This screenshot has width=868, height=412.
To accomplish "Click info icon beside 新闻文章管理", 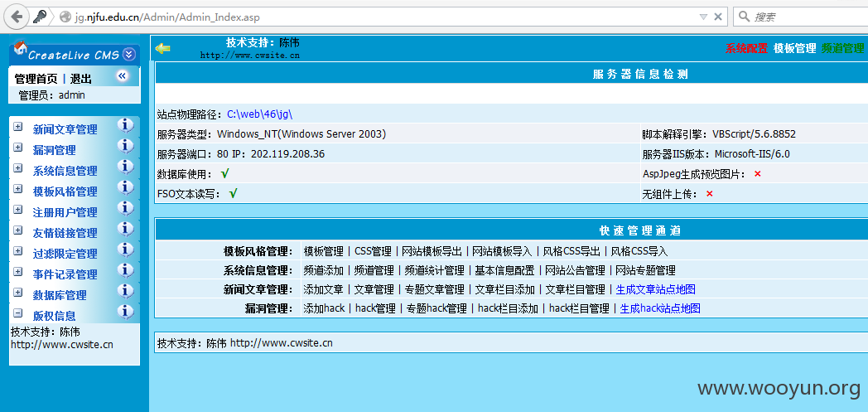I will [x=126, y=126].
